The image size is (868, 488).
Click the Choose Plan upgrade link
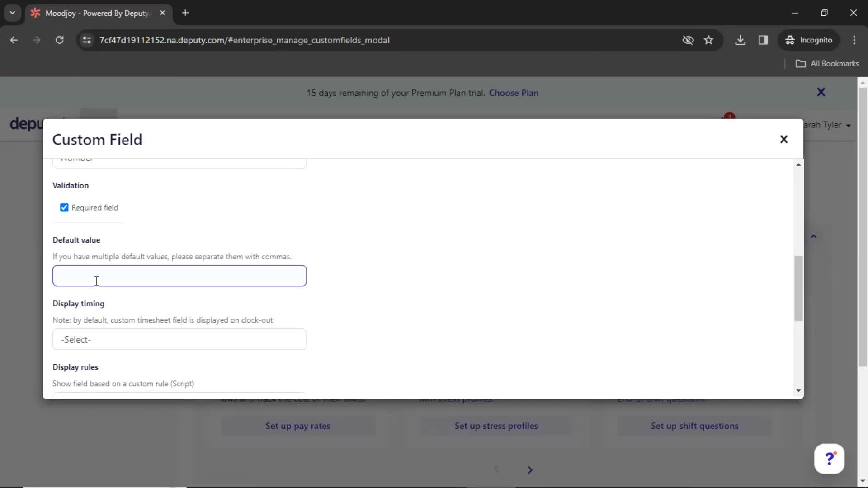pos(514,92)
